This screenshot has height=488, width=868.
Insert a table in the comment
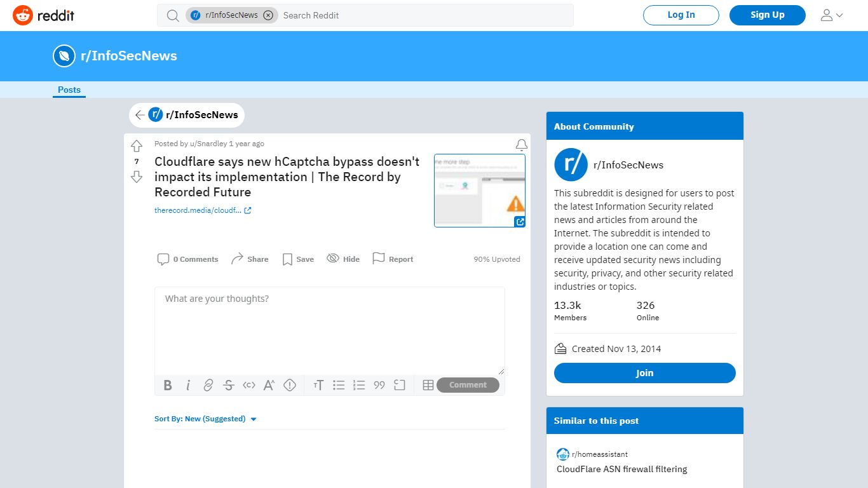428,385
